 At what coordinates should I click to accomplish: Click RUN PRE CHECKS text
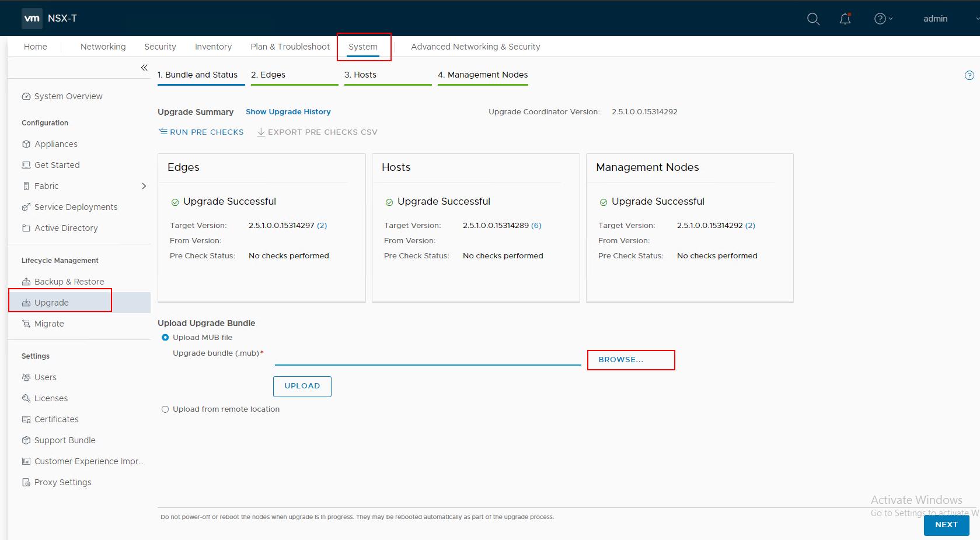click(207, 132)
